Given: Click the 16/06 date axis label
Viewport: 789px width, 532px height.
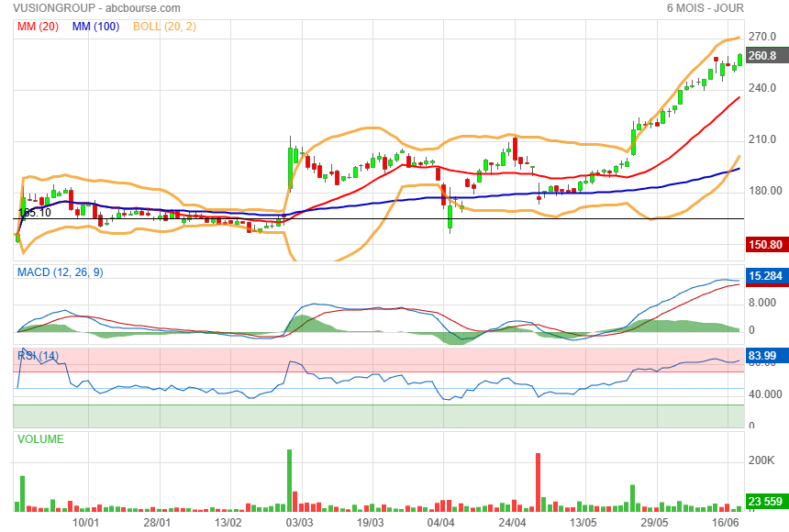Looking at the screenshot, I should point(726,522).
